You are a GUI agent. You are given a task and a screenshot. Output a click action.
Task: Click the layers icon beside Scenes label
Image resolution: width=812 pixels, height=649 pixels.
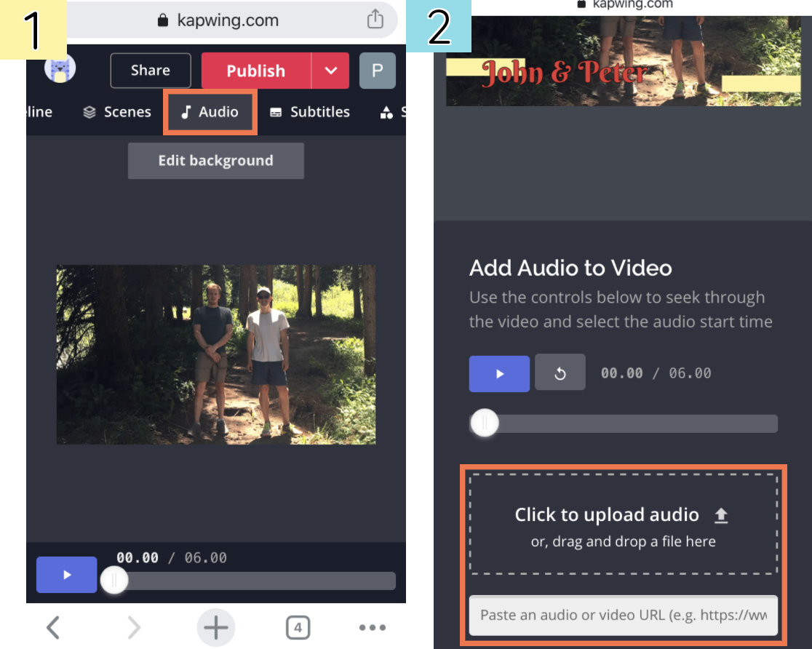[89, 112]
